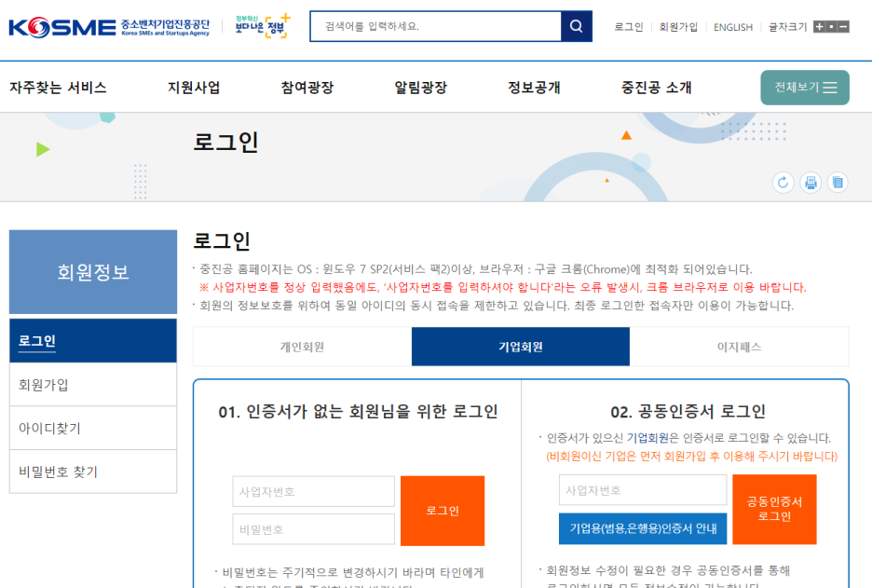Reset font size with middle dot icon

[x=831, y=27]
